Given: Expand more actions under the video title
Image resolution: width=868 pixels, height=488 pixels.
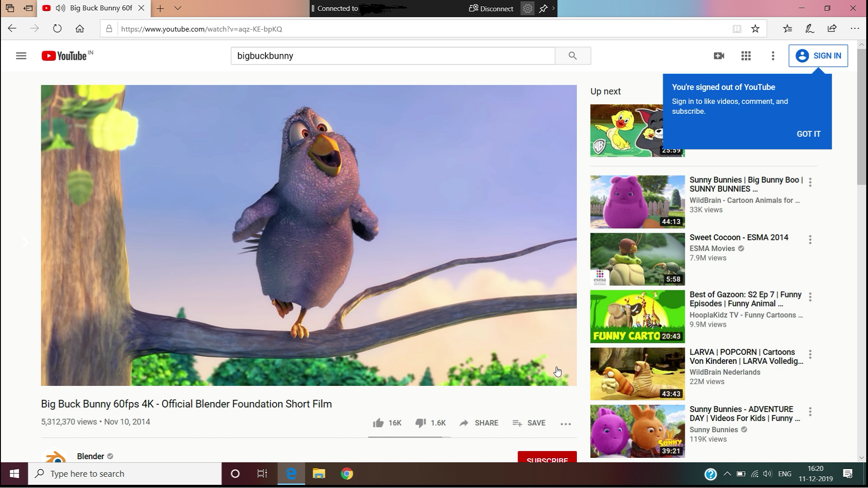Looking at the screenshot, I should point(565,424).
